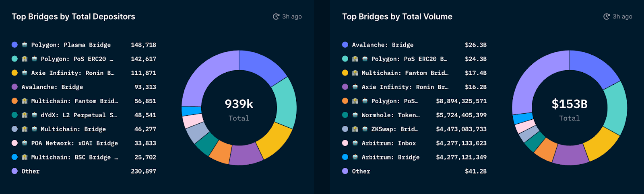Select 'Axie Infinity: Ronin B…' in Depositors list

click(x=73, y=73)
